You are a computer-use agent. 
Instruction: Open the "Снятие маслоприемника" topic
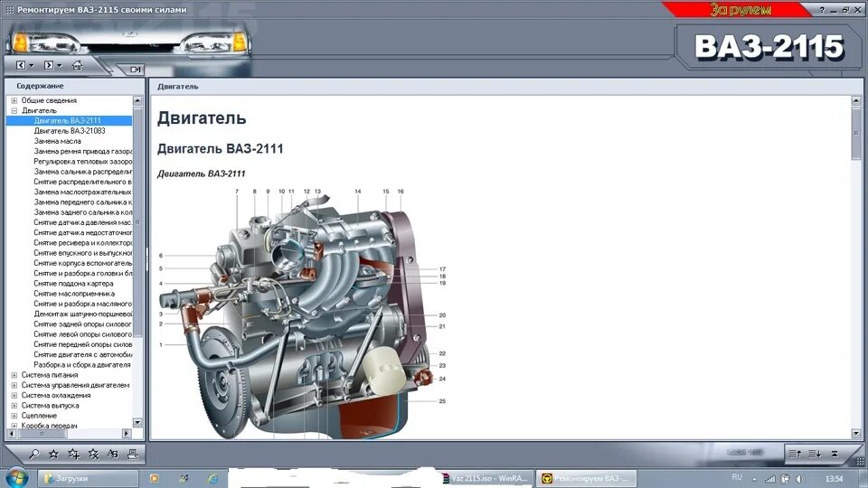pos(74,294)
